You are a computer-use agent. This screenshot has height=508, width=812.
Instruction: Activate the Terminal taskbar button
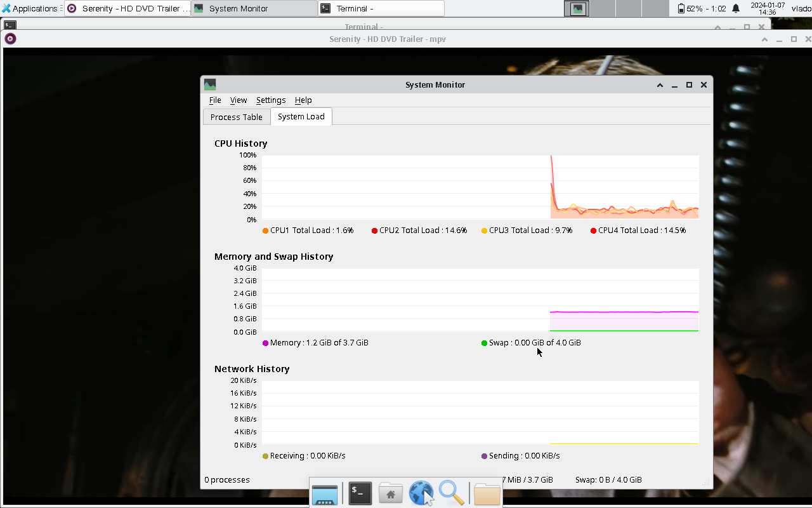(381, 8)
